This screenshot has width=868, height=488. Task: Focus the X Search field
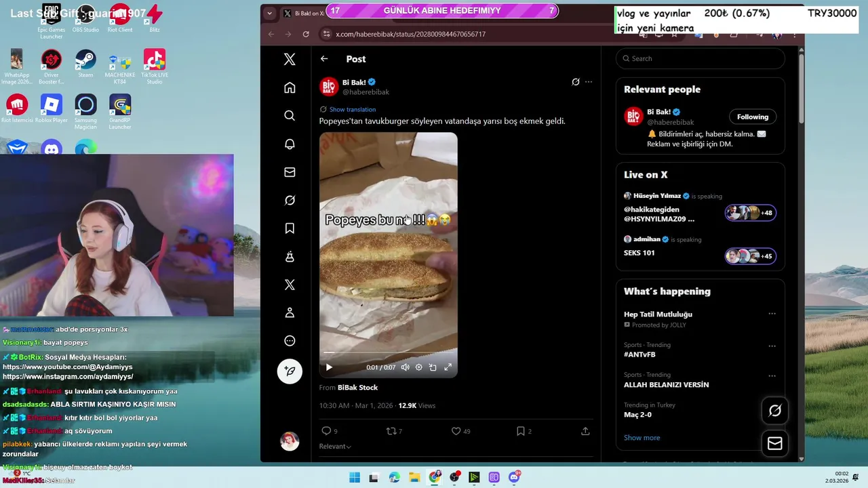tap(701, 59)
